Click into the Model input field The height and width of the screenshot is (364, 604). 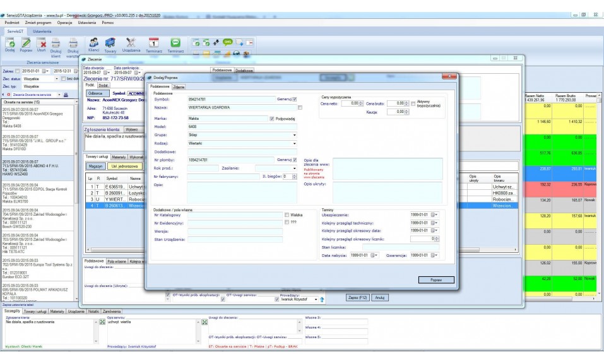(x=242, y=126)
